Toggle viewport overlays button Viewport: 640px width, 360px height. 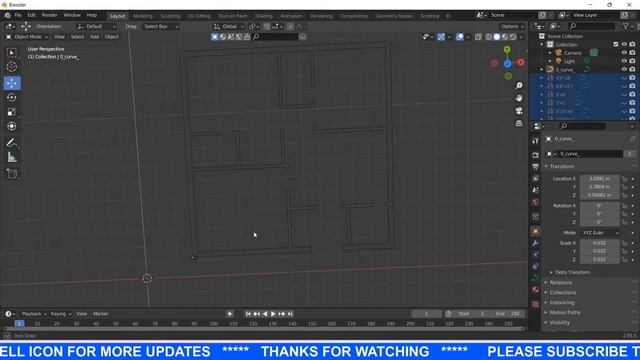pyautogui.click(x=460, y=37)
